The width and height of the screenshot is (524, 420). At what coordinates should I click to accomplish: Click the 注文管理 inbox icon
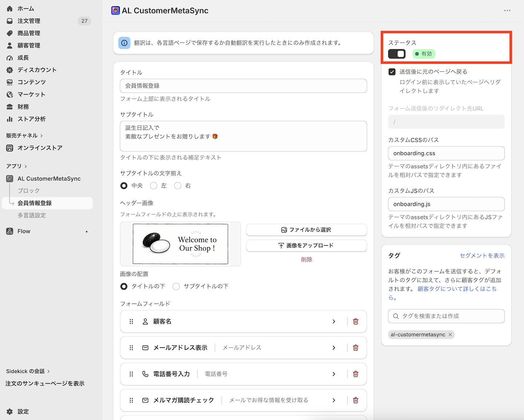(10, 21)
